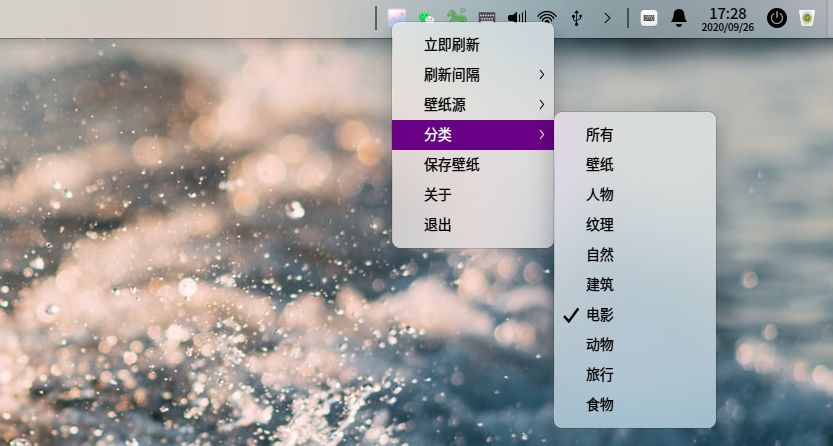The width and height of the screenshot is (833, 446).
Task: Click the green horse tray icon
Action: tap(457, 18)
